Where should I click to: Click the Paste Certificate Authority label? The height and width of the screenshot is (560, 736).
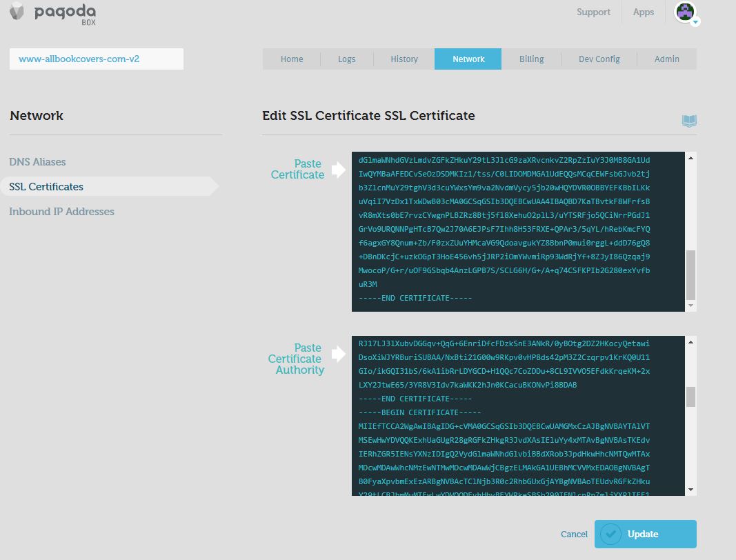coord(296,359)
